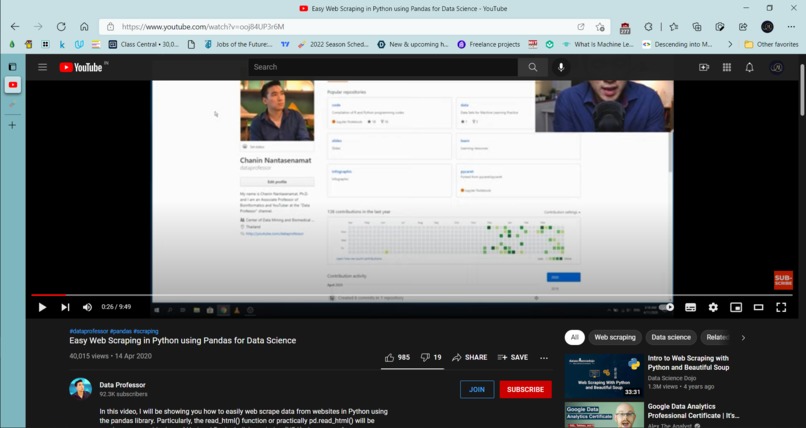This screenshot has height=428, width=806.
Task: Click the YouTube search magnifier button
Action: [533, 67]
